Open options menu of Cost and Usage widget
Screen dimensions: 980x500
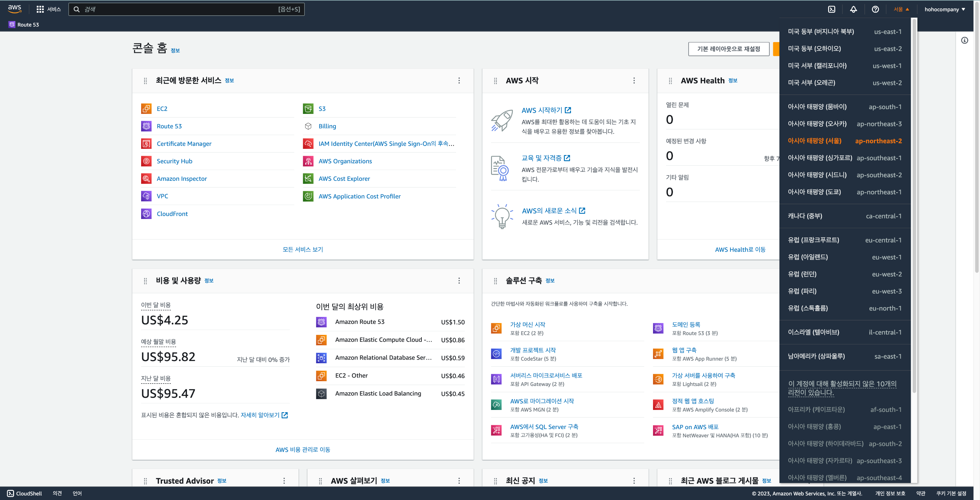point(459,281)
